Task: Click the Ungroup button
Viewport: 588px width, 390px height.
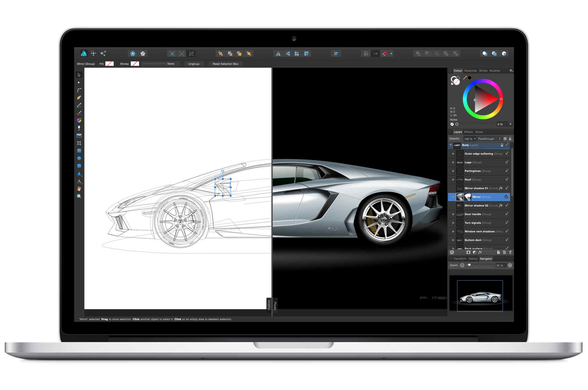Action: [194, 64]
